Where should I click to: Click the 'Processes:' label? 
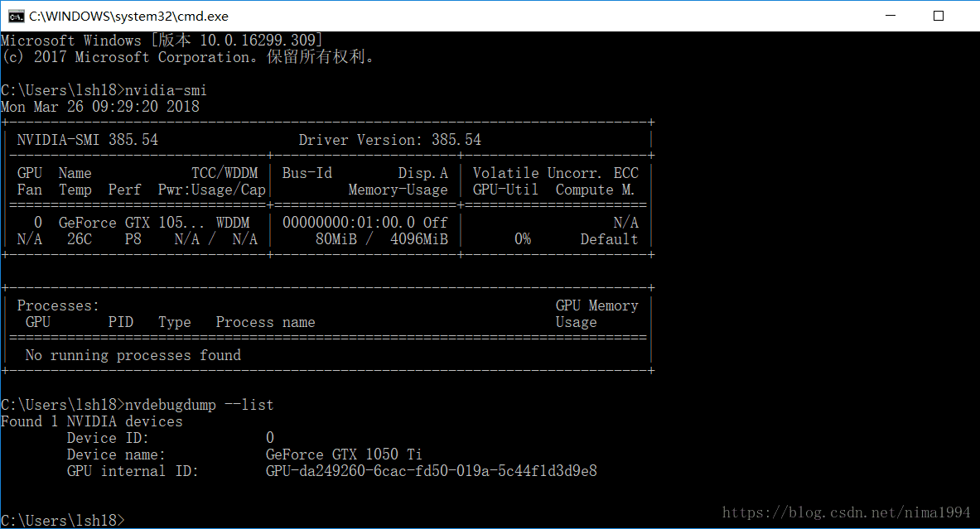[58, 306]
